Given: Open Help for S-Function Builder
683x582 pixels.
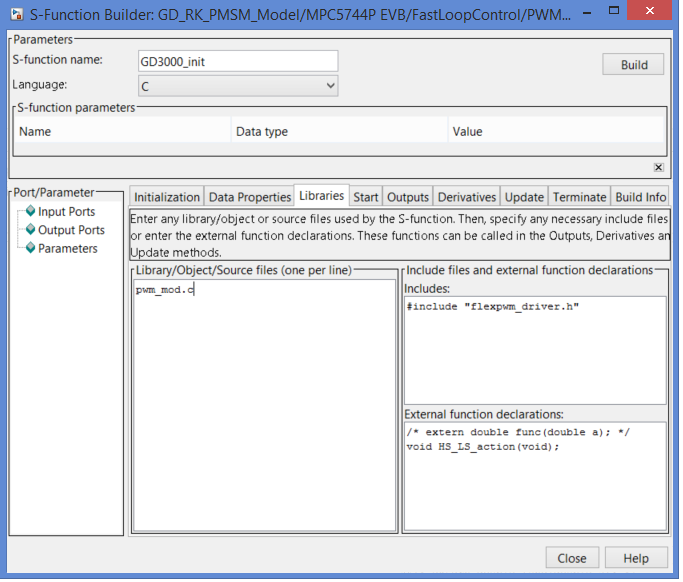Looking at the screenshot, I should pyautogui.click(x=636, y=558).
